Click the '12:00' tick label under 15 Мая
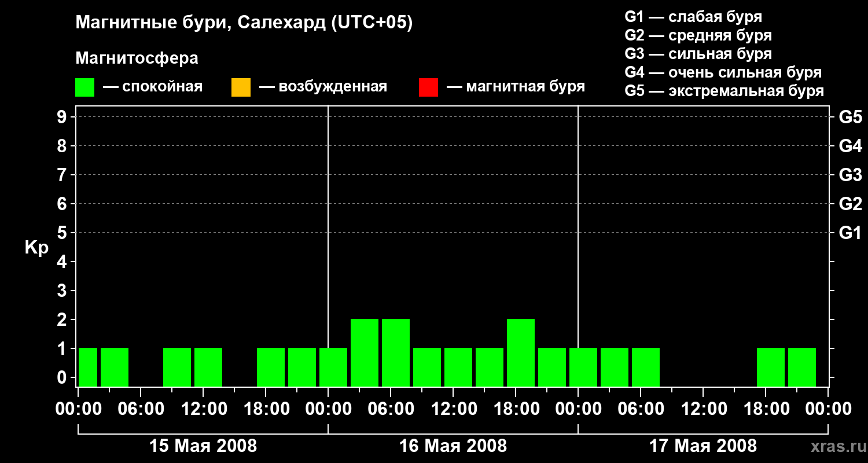The width and height of the screenshot is (868, 463). coord(204,409)
